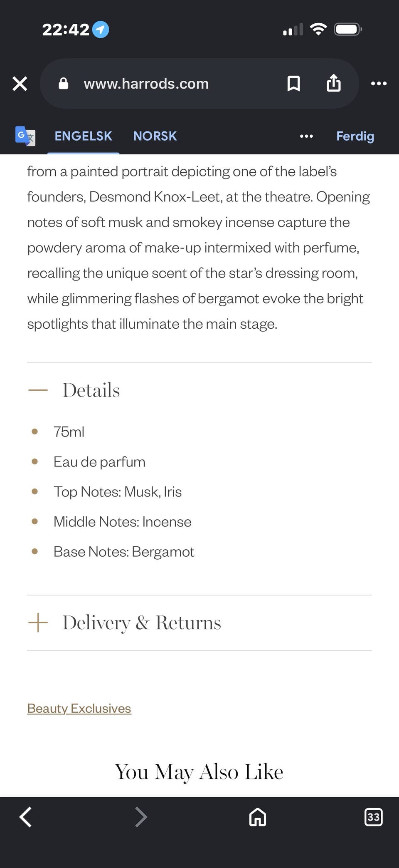This screenshot has width=399, height=868.
Task: Tap the forward navigation arrow
Action: coord(141,817)
